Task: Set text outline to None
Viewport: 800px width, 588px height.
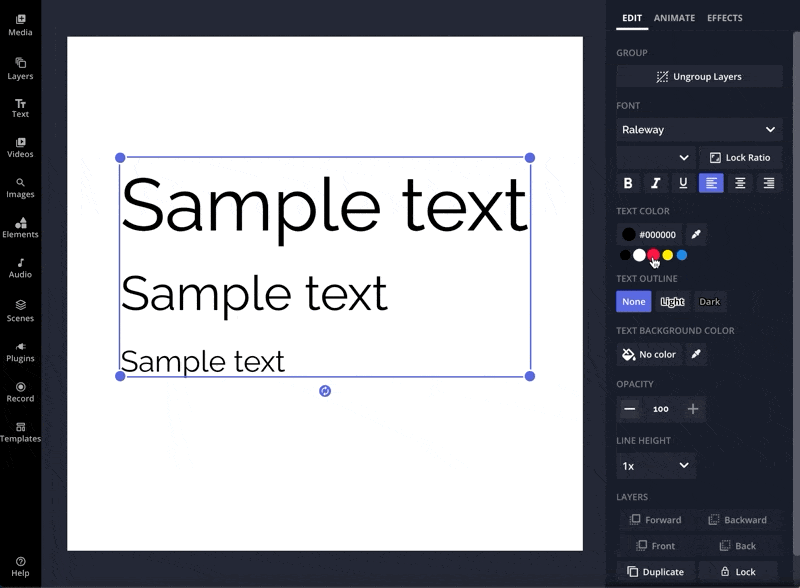Action: pyautogui.click(x=634, y=302)
